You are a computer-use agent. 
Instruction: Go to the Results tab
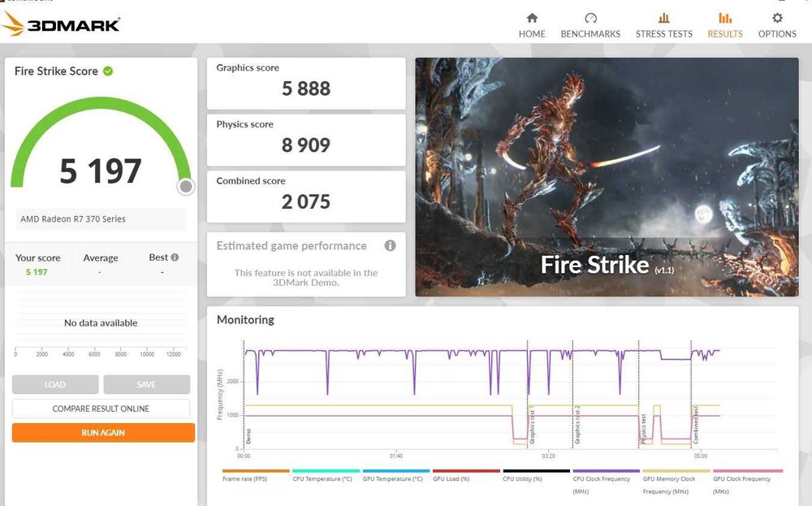[725, 25]
